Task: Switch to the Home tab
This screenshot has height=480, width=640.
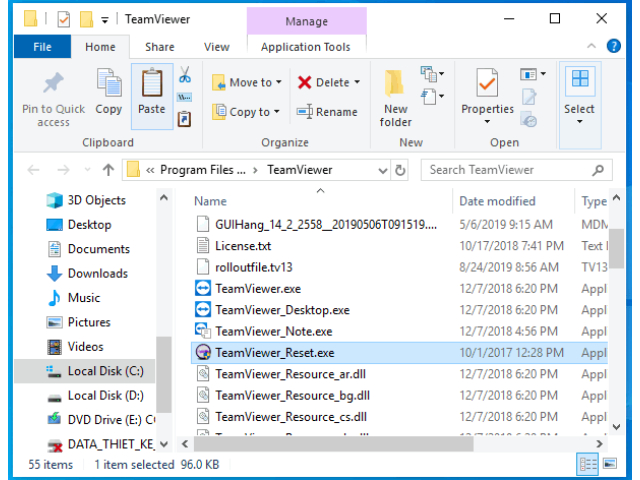Action: pos(100,47)
